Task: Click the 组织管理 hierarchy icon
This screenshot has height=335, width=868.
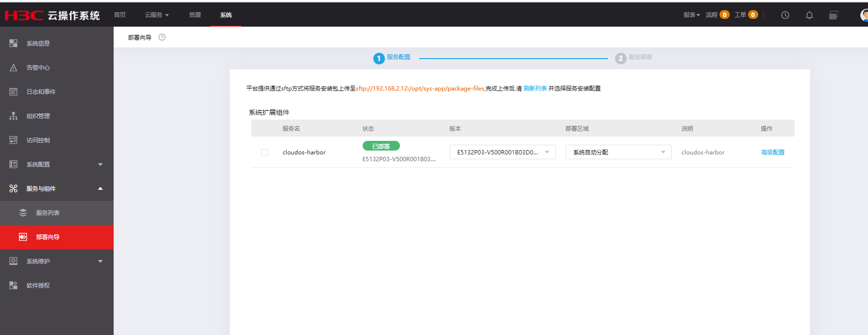Action: point(14,116)
